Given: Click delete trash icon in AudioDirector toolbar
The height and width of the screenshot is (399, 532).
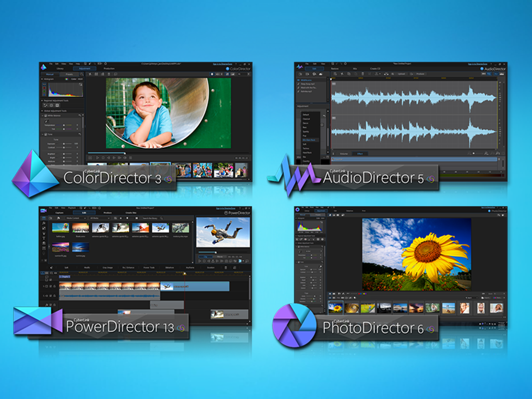Looking at the screenshot, I should tap(362, 74).
